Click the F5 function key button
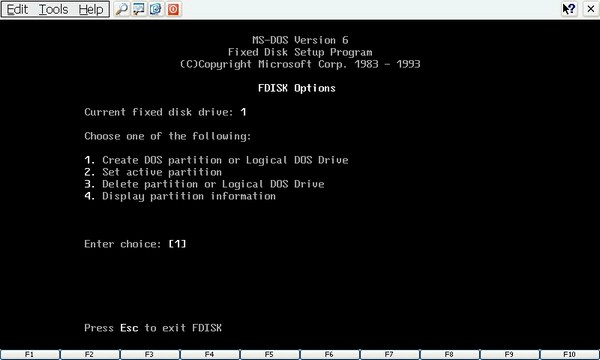 (x=270, y=355)
